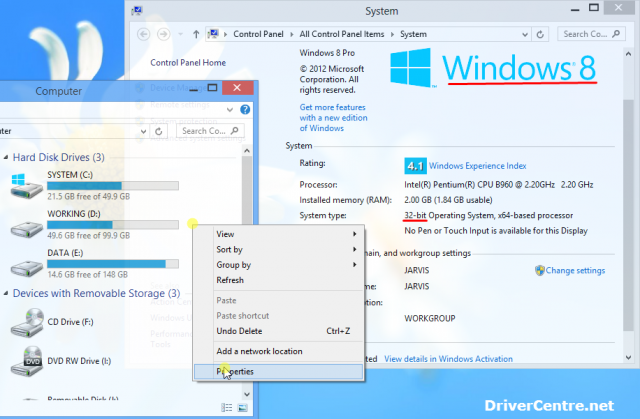Image resolution: width=640 pixels, height=419 pixels.
Task: Select WORKGROUP value text
Action: point(430,319)
